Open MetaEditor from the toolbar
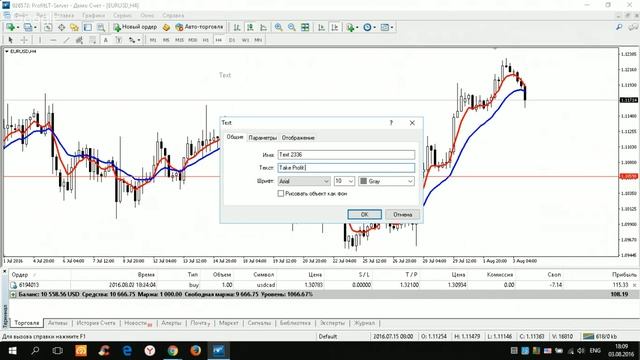The width and height of the screenshot is (640, 360). [x=166, y=27]
